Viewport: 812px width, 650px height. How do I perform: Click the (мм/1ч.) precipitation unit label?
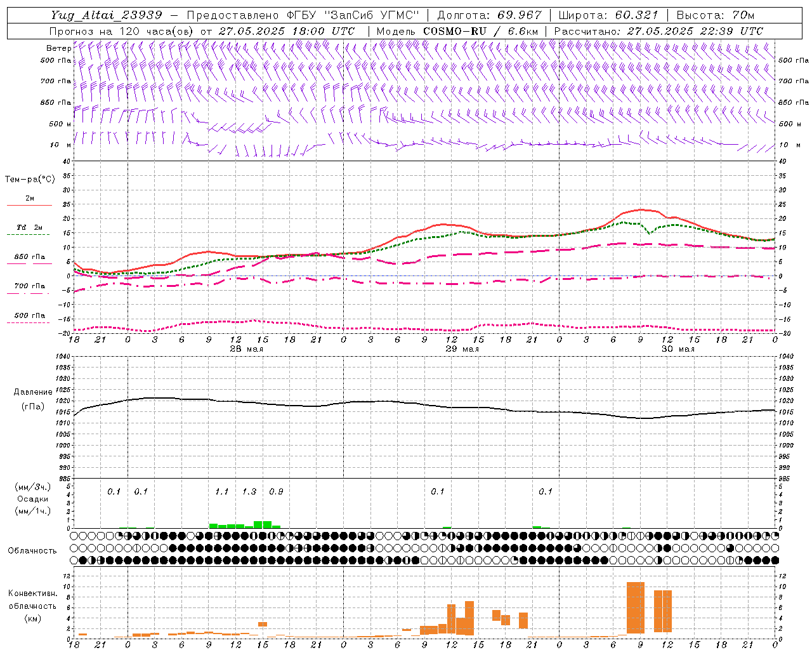pos(32,510)
